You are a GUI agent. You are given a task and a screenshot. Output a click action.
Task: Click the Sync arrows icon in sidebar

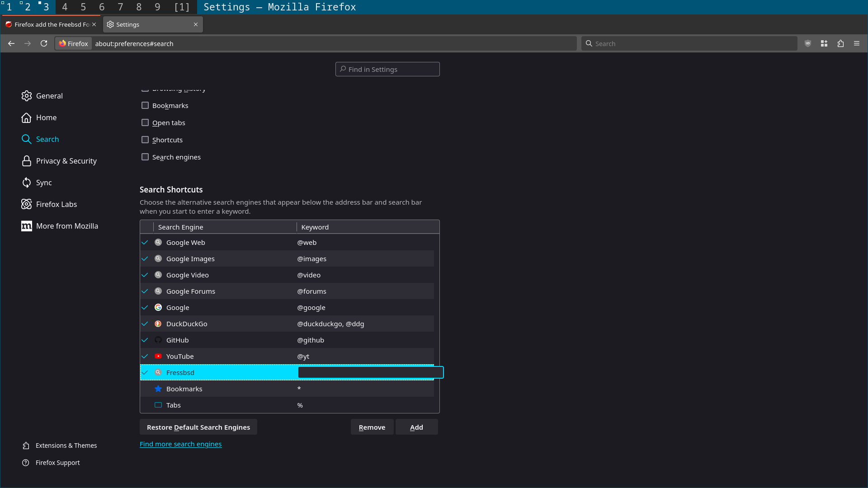pyautogui.click(x=27, y=183)
